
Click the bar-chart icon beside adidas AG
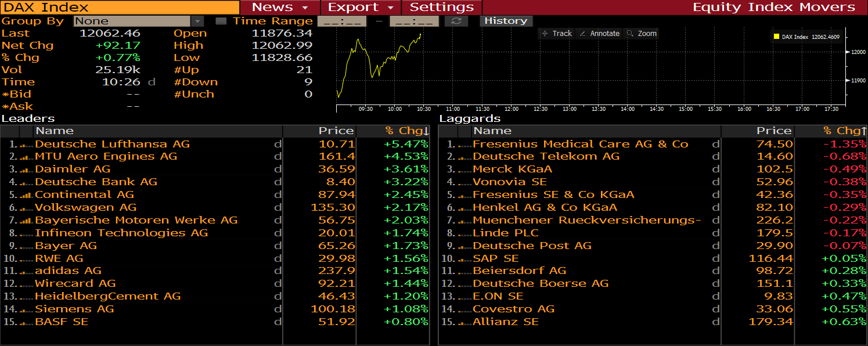(x=26, y=272)
